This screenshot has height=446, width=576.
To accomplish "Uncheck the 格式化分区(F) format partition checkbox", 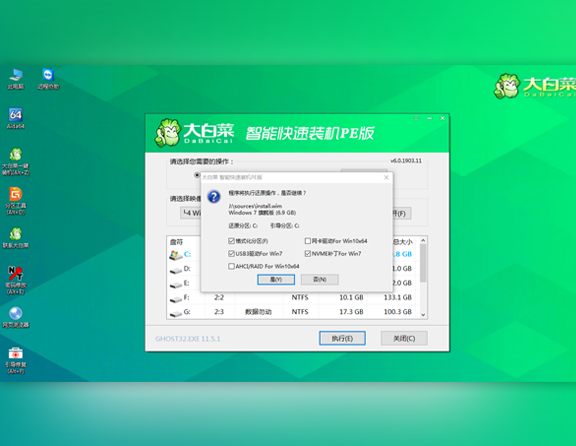I will pos(231,241).
